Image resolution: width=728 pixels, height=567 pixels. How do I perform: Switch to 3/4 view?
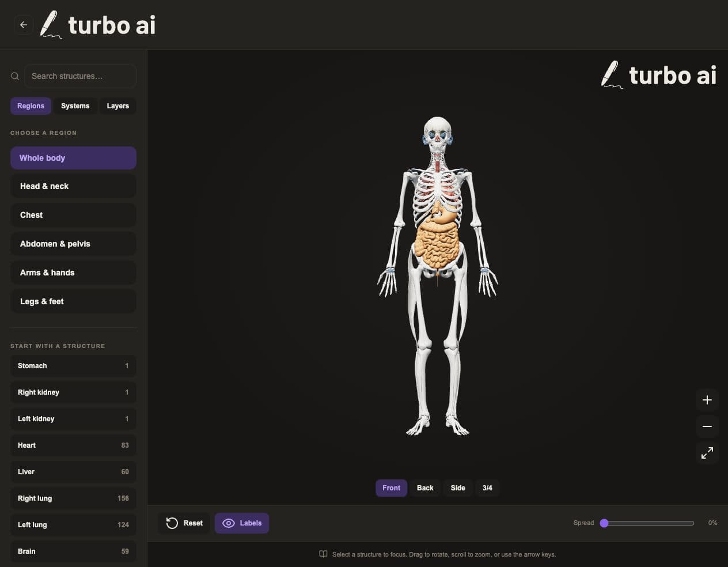coord(487,488)
